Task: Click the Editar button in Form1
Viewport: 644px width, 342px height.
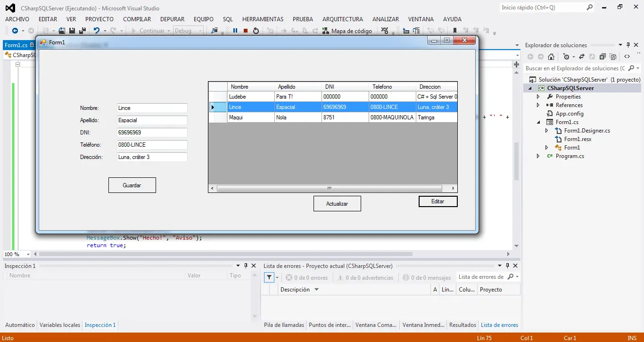Action: 438,201
